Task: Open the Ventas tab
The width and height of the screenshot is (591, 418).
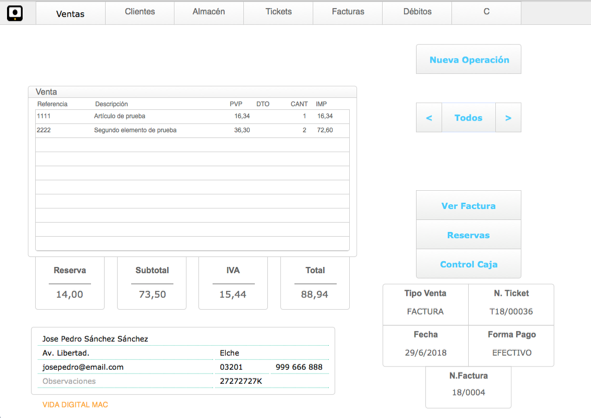Action: [x=70, y=14]
